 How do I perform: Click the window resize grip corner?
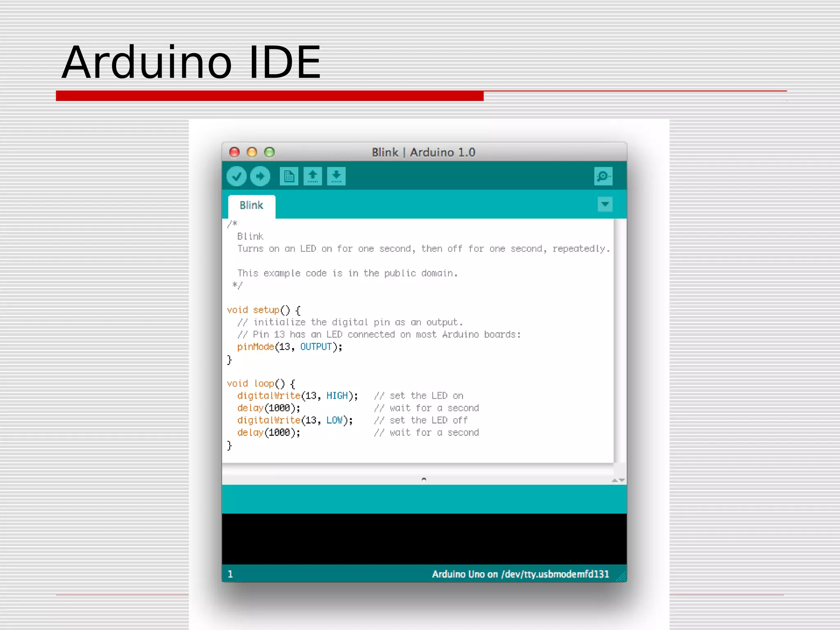pyautogui.click(x=621, y=577)
